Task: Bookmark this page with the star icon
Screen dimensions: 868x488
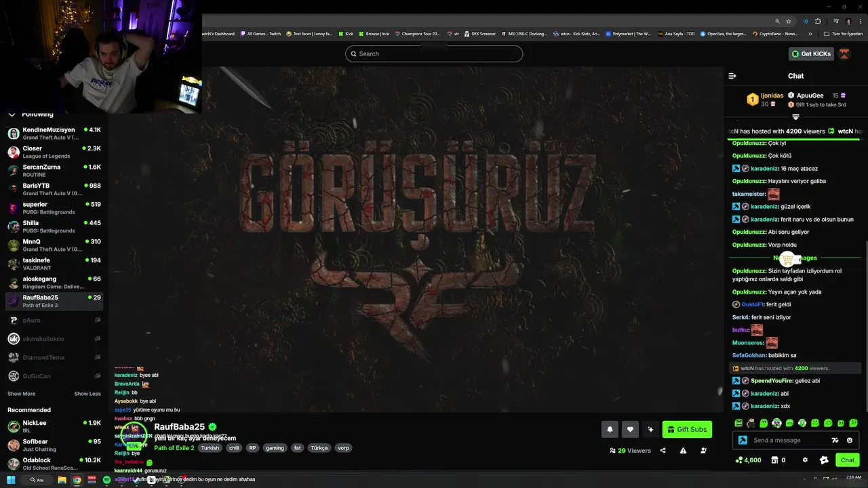Action: pos(789,21)
